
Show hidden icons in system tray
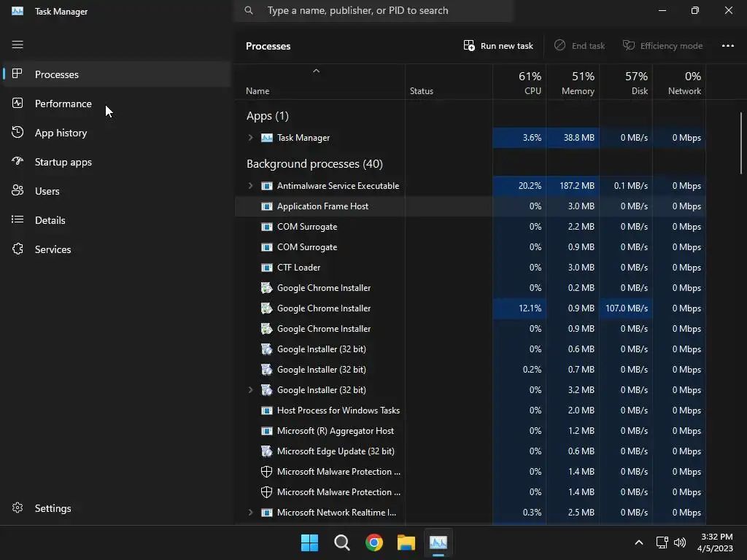tap(639, 542)
